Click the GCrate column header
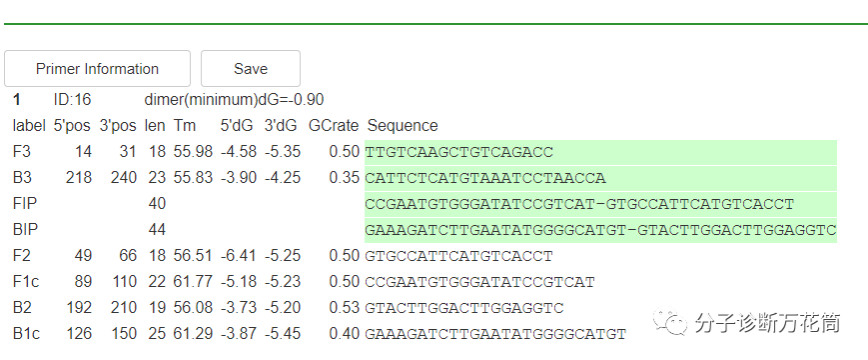Screen dimensions: 868x360 coord(334,126)
